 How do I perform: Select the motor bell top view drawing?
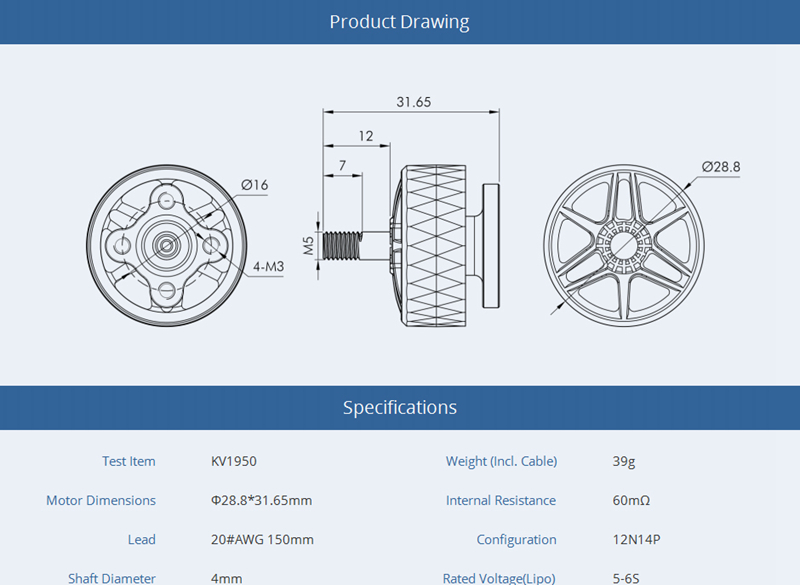tap(625, 244)
